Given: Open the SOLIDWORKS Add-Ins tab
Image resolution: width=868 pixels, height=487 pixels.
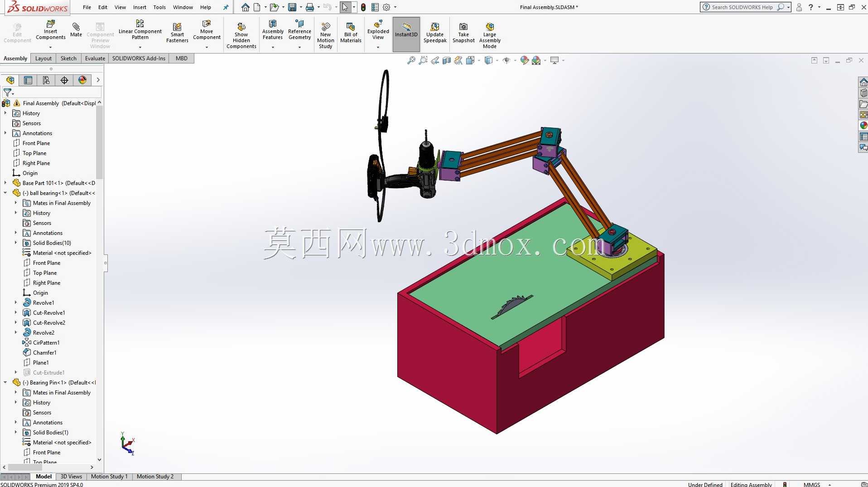Looking at the screenshot, I should (x=139, y=58).
